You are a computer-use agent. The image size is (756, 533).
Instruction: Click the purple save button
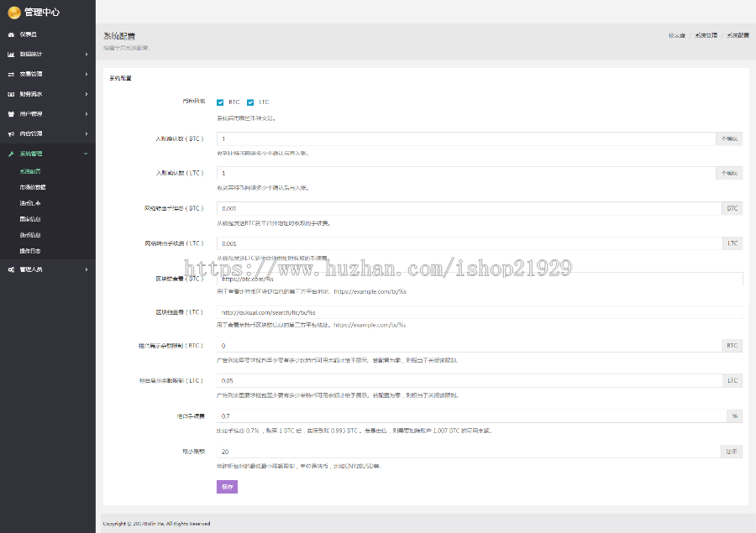[x=227, y=487]
